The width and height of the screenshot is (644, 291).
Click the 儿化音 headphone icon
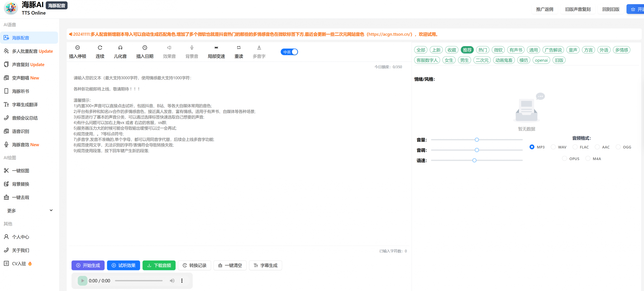point(120,48)
